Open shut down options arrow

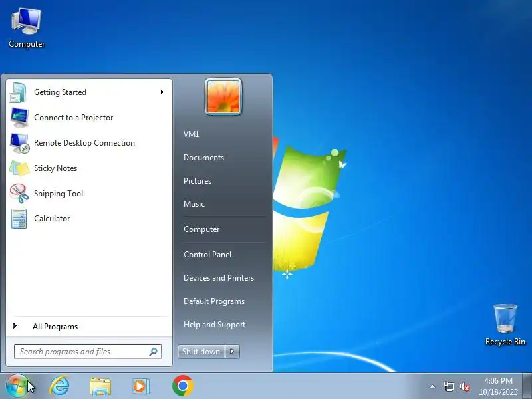232,352
